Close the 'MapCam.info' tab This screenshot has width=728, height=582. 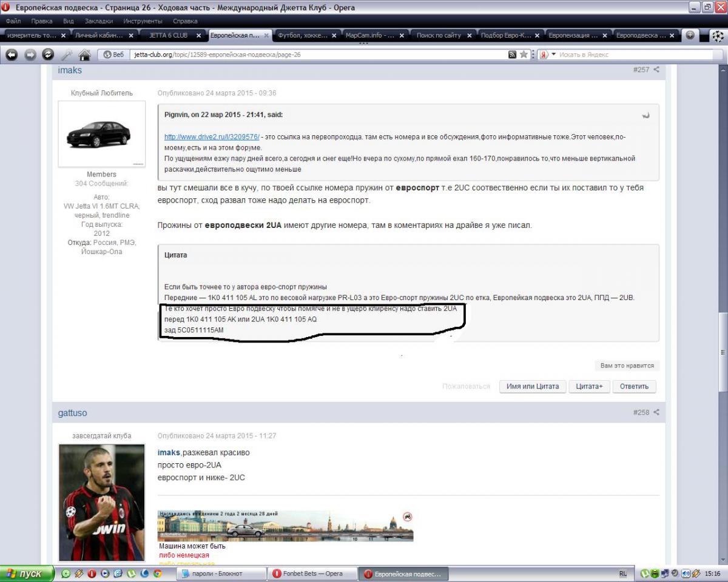[x=401, y=36]
